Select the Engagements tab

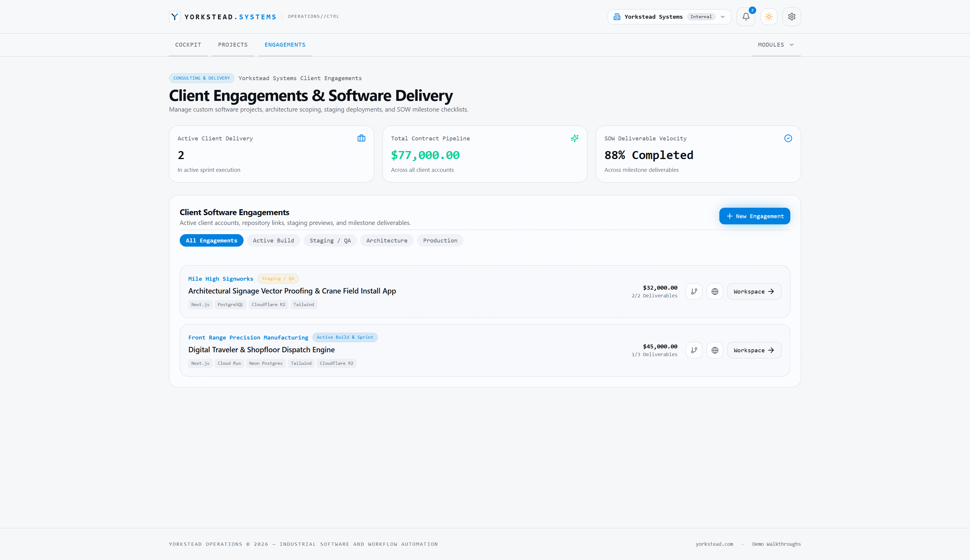(285, 45)
